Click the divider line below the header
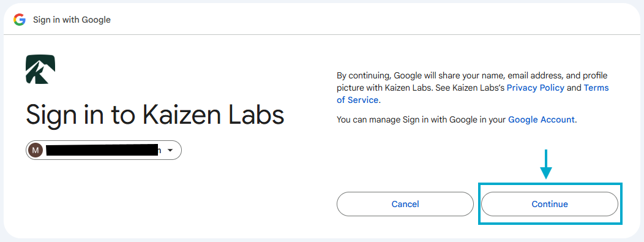This screenshot has height=242, width=644. point(322,34)
